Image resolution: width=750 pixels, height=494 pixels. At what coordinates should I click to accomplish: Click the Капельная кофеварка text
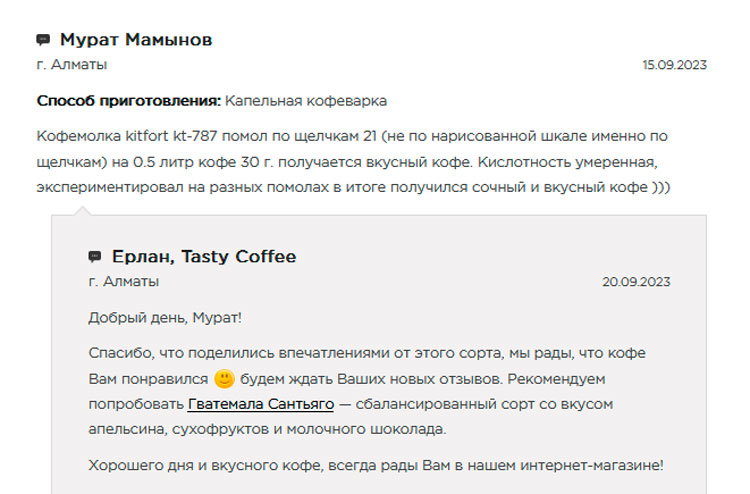(306, 101)
